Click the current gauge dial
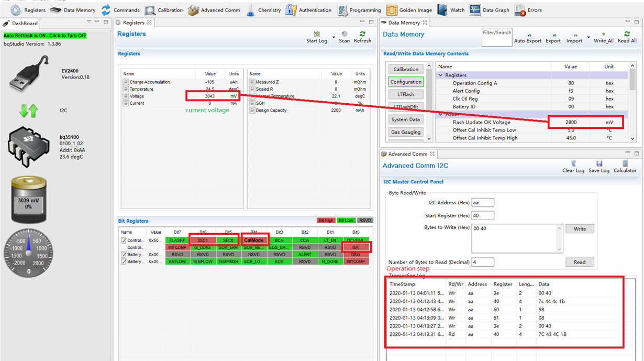Image resolution: width=644 pixels, height=361 pixels. coord(29,253)
